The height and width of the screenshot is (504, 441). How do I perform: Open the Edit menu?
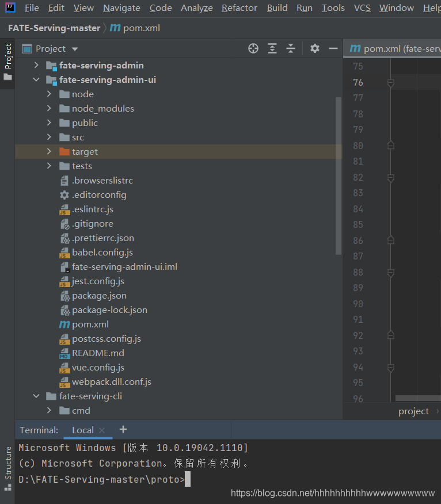pos(56,7)
